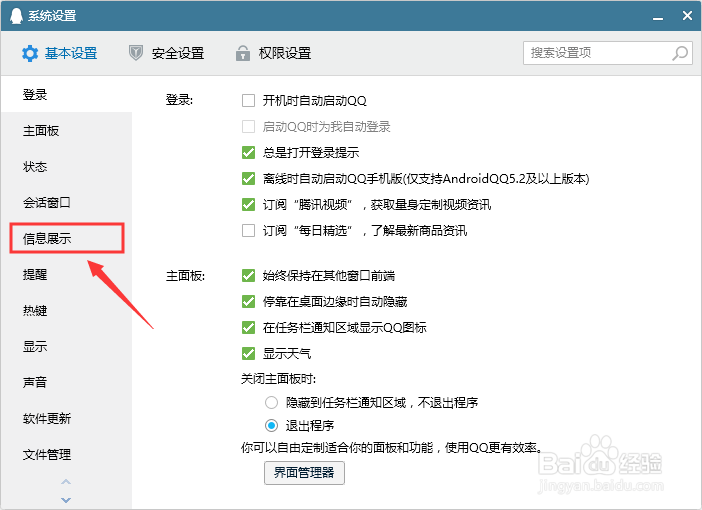Uncheck 显示天气 checkbox
Viewport: 702px width, 510px height.
[248, 353]
